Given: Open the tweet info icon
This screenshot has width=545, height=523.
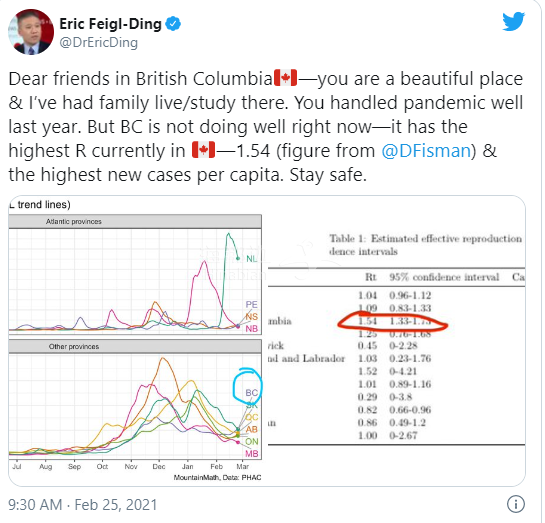Looking at the screenshot, I should point(515,504).
